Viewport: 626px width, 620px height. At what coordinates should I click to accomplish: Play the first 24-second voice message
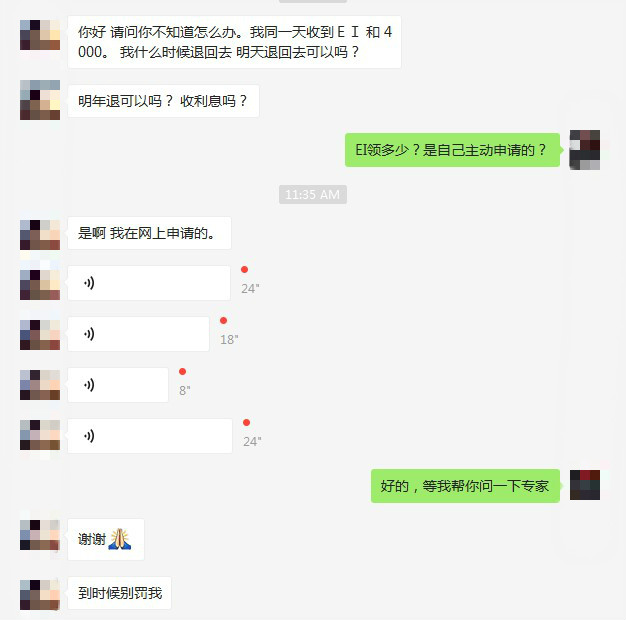click(x=149, y=283)
